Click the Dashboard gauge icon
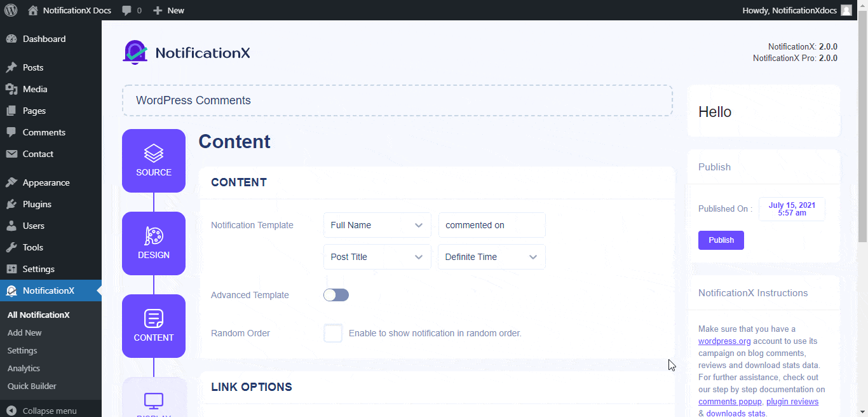 point(11,39)
